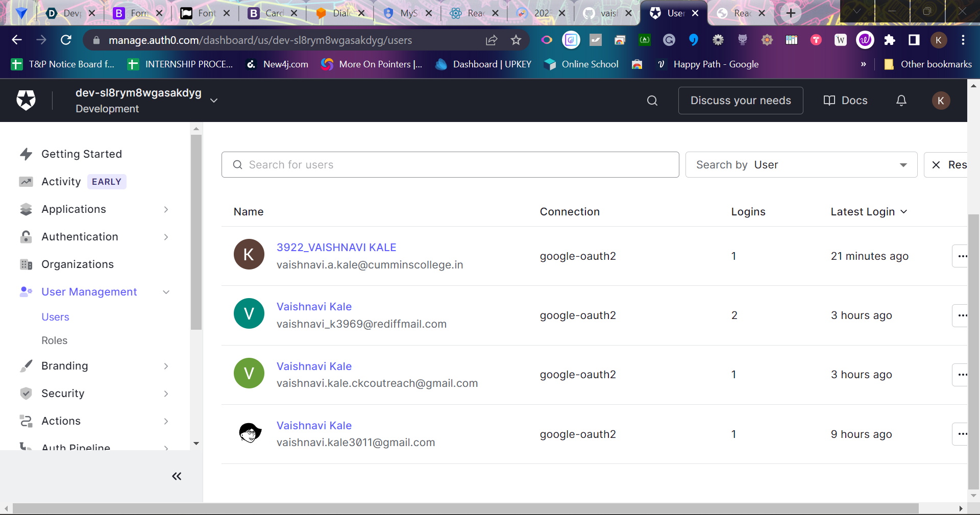
Task: Sort by Latest Login column
Action: coord(869,212)
